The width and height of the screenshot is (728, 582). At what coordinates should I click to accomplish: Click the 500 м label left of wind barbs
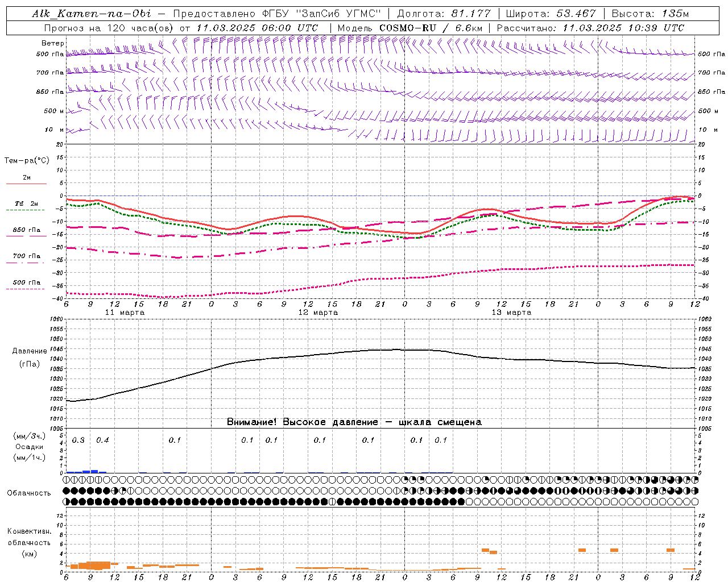click(x=54, y=111)
